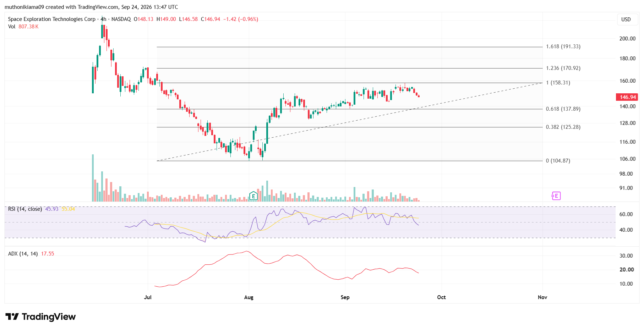644x330 pixels.
Task: Select the 1.236 (170.92) Fibonacci level label
Action: click(563, 68)
